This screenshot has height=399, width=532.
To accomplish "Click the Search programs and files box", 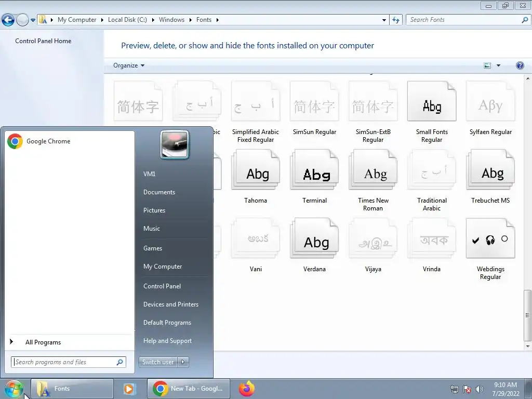I will coord(69,362).
